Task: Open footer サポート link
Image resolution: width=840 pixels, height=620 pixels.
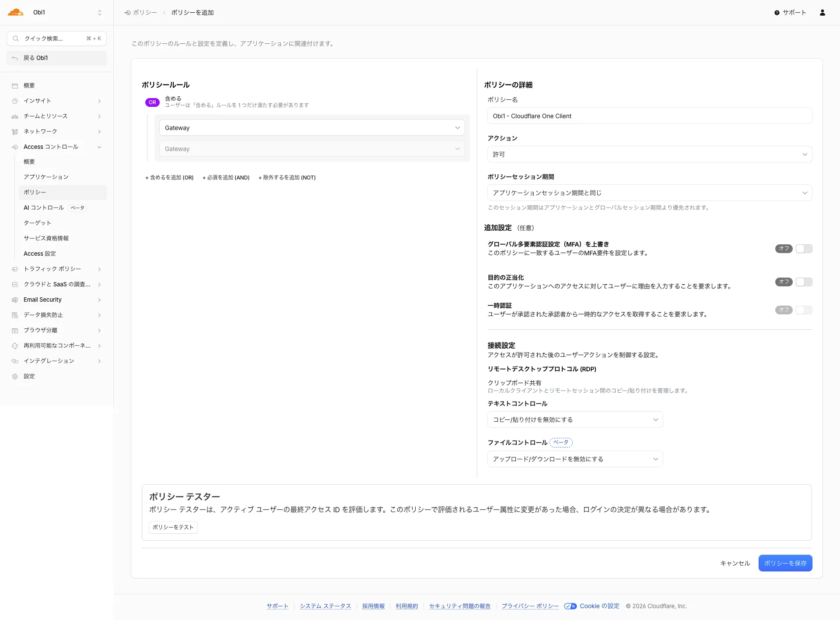Action: 277,606
